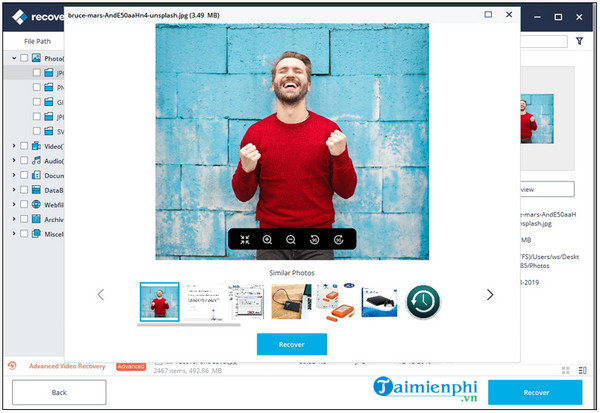Enable the Audio category checkbox
This screenshot has height=413, width=600.
click(x=25, y=161)
